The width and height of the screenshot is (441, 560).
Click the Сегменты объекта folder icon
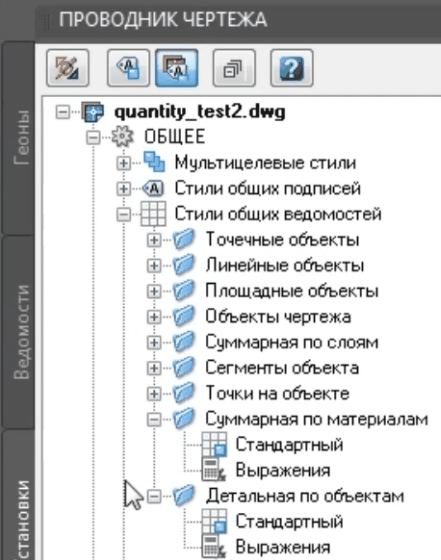(184, 368)
